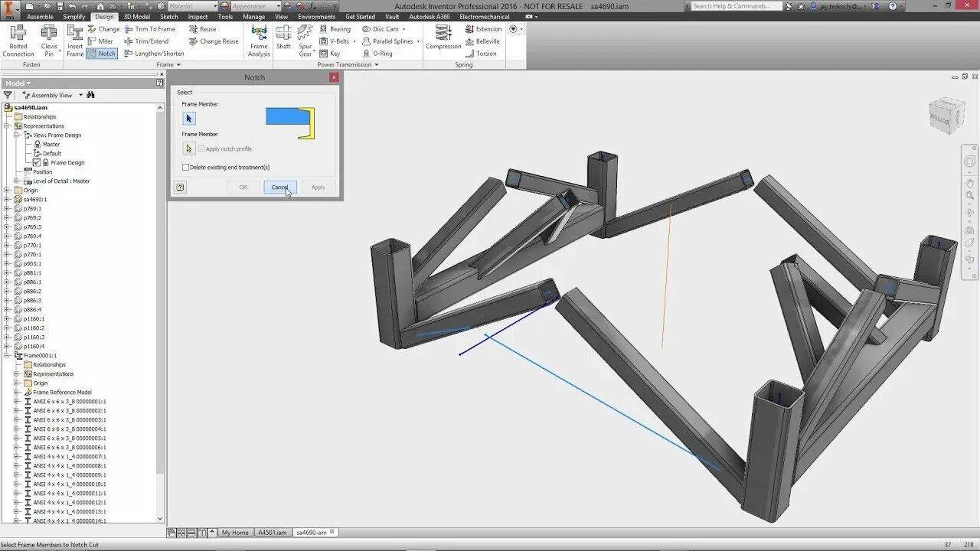Click the ViewCube in the viewport

pos(946,116)
